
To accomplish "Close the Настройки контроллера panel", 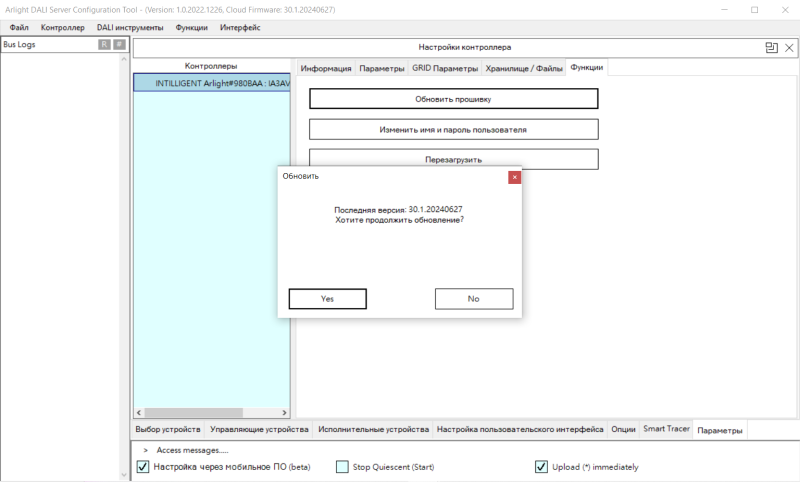I will tap(789, 47).
